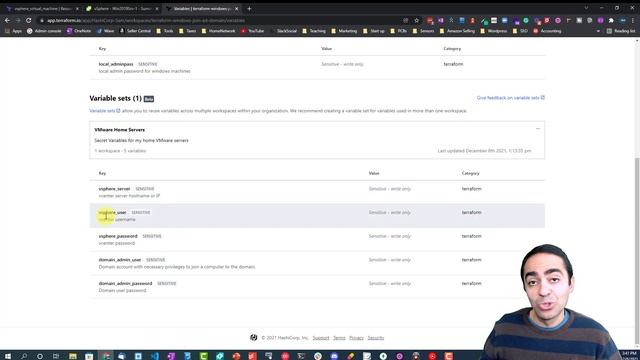Click the address bar URL field

coord(220,20)
